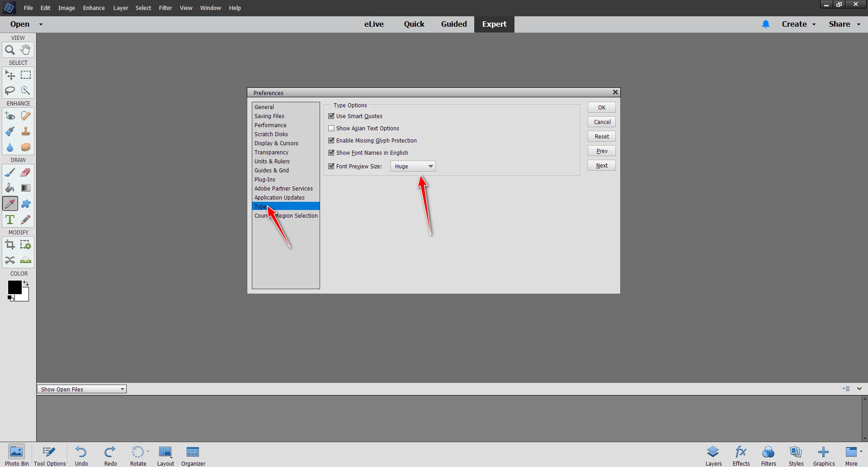The image size is (868, 467).
Task: Click OK in Preferences dialog
Action: click(x=602, y=108)
